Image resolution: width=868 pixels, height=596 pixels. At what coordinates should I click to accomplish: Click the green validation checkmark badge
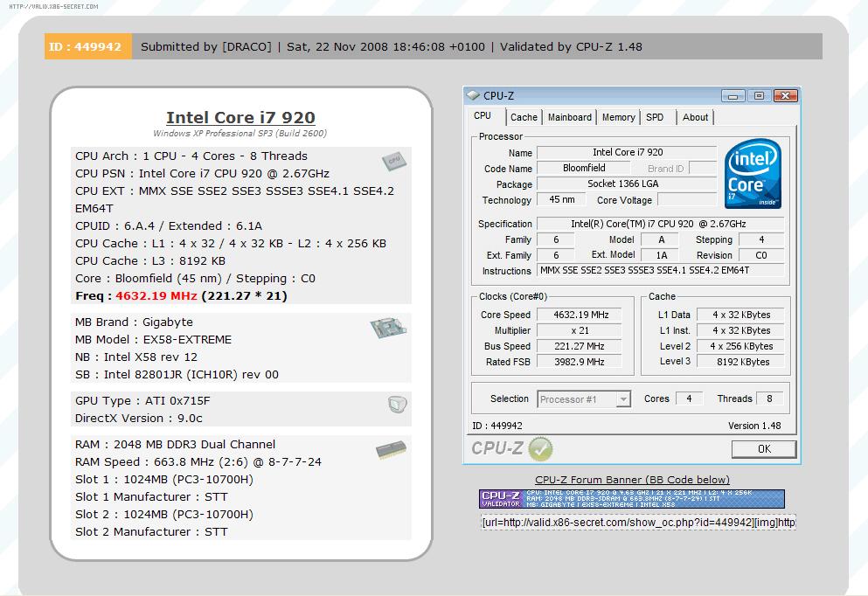pos(540,449)
